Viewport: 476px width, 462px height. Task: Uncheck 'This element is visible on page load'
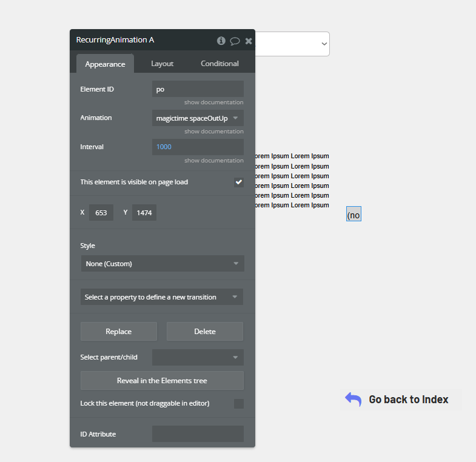pyautogui.click(x=239, y=182)
